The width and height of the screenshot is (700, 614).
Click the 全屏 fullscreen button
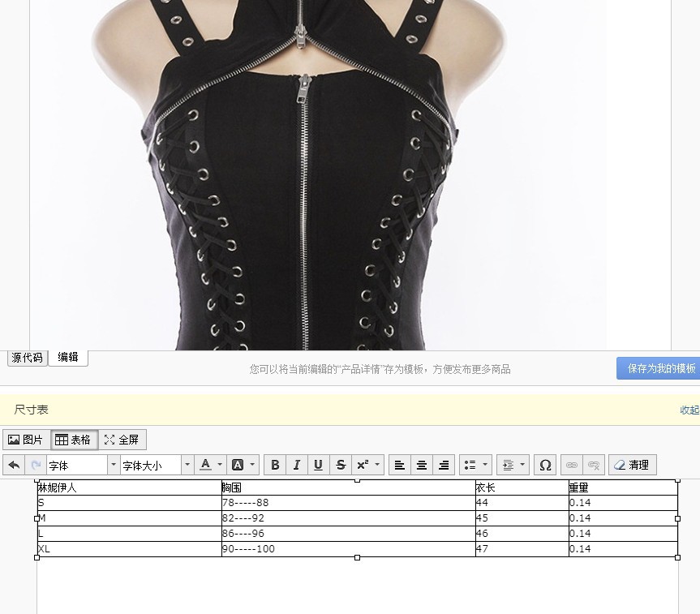tap(122, 440)
